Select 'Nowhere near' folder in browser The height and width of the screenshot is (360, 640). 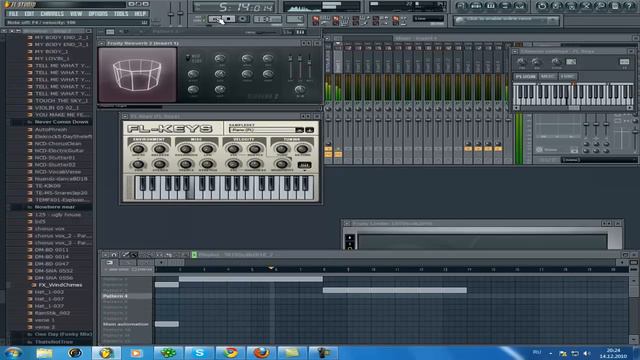click(x=55, y=207)
